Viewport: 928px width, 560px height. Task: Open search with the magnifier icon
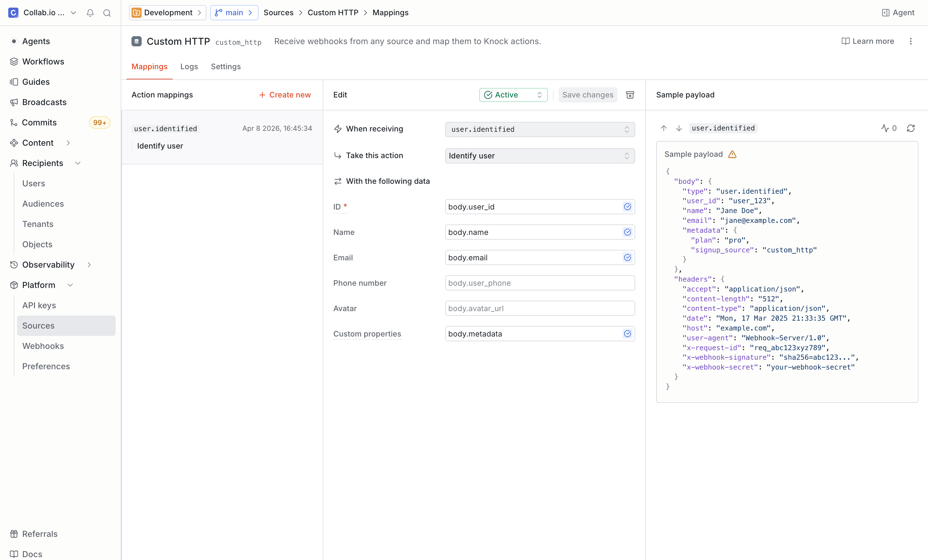(107, 12)
